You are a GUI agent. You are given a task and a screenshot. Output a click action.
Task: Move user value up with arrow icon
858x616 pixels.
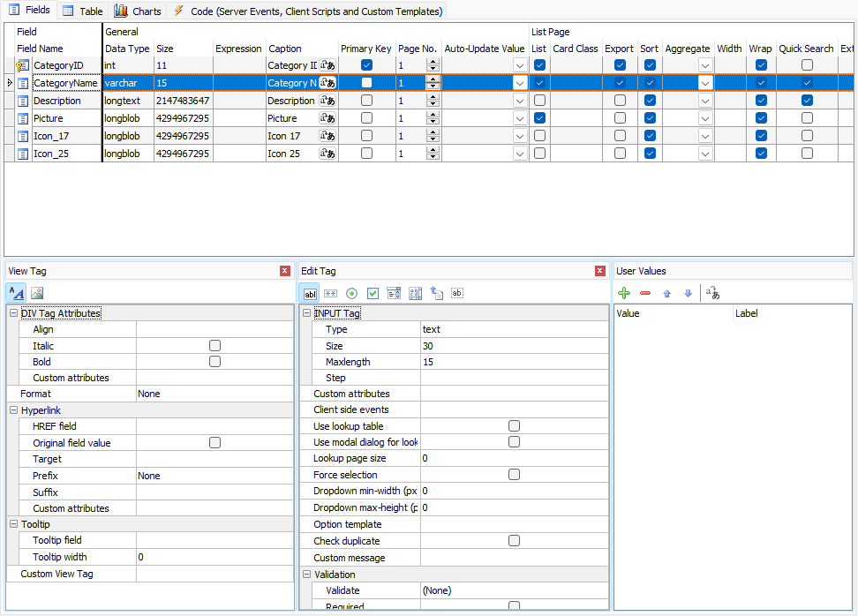click(667, 293)
